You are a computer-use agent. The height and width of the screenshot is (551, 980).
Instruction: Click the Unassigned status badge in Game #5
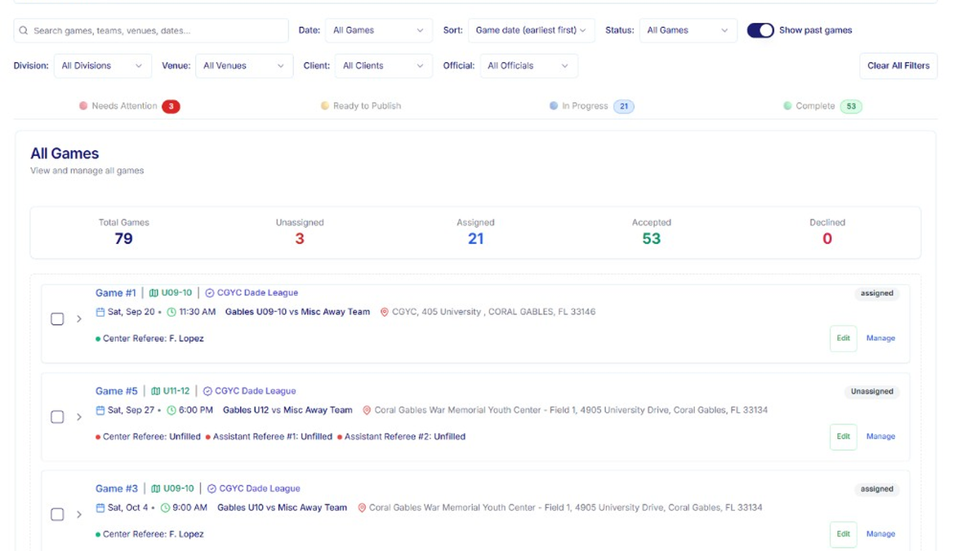click(872, 391)
